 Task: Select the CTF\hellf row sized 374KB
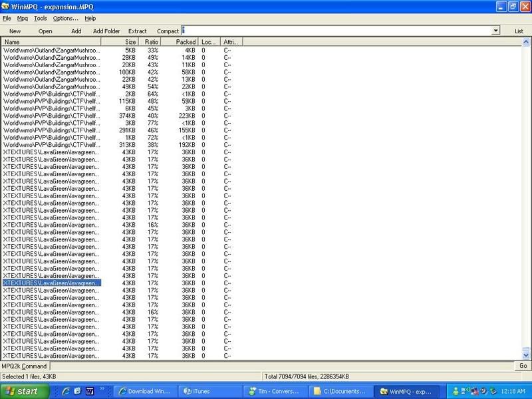[x=52, y=116]
